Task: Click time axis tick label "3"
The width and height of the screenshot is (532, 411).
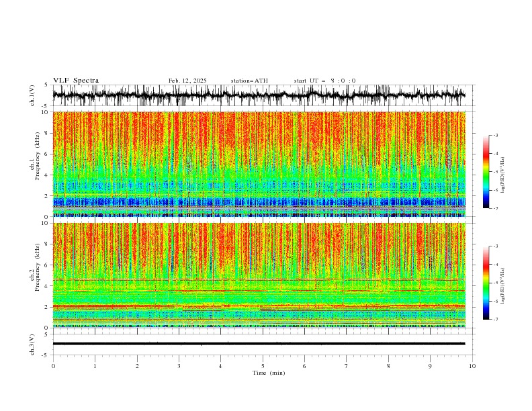Action: click(x=179, y=366)
